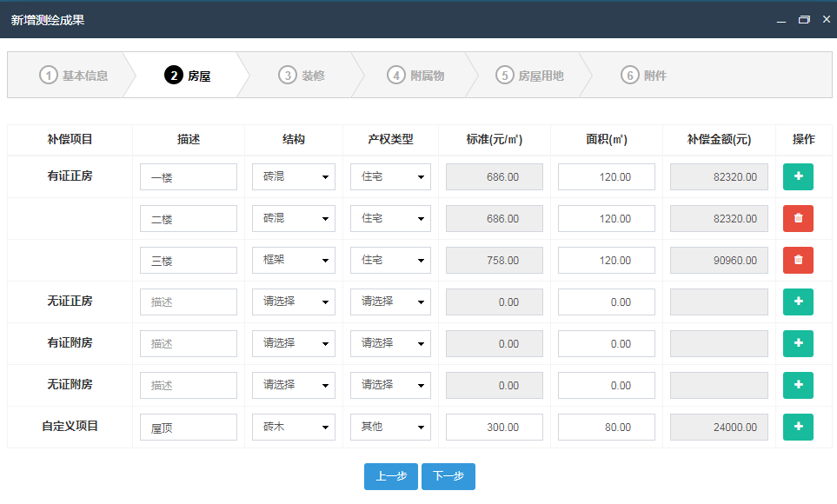837x504 pixels.
Task: Edit the 三楼 description field
Action: pos(189,260)
